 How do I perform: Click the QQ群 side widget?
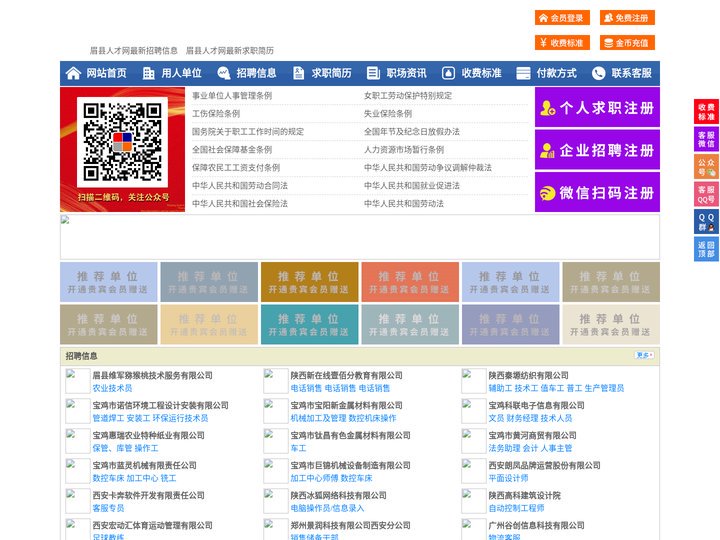(706, 222)
